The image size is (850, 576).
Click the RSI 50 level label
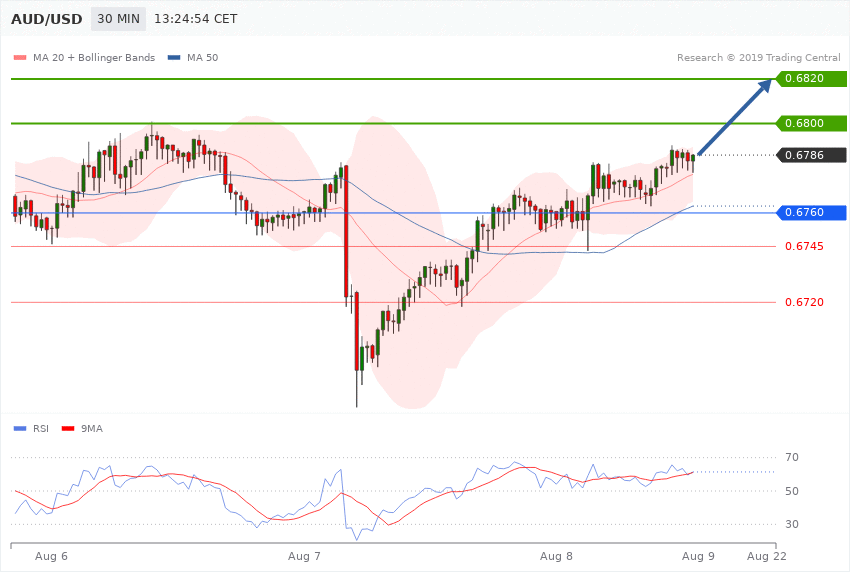(x=791, y=491)
